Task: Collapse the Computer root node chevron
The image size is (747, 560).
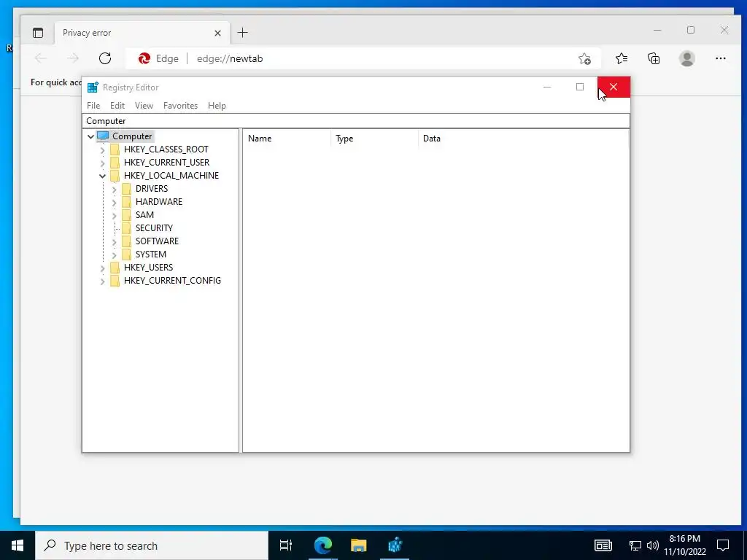Action: click(x=90, y=136)
